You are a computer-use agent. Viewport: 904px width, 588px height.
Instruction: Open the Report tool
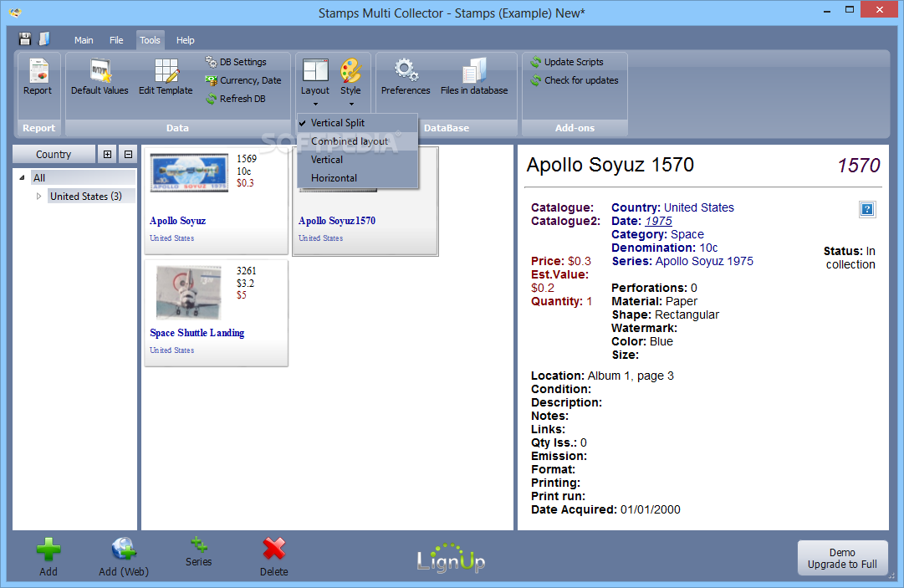click(38, 77)
